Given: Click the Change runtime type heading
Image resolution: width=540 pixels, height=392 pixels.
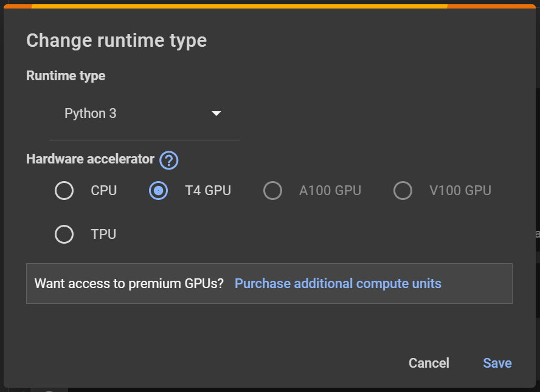Looking at the screenshot, I should pos(116,40).
